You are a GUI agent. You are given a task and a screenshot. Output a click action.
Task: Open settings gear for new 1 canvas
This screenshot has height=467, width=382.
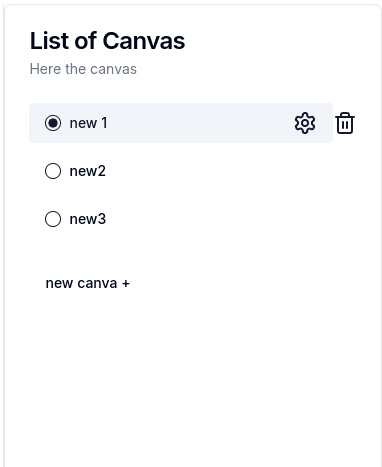click(x=305, y=123)
